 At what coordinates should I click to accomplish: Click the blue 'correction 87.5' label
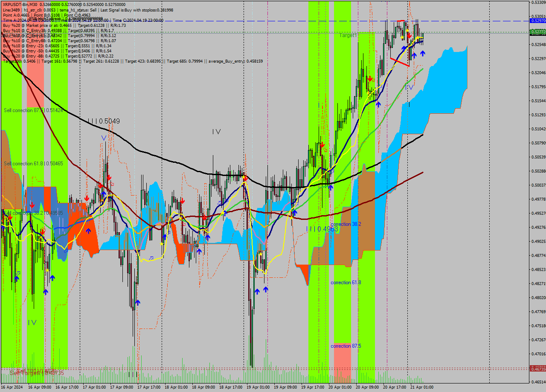tap(346, 346)
